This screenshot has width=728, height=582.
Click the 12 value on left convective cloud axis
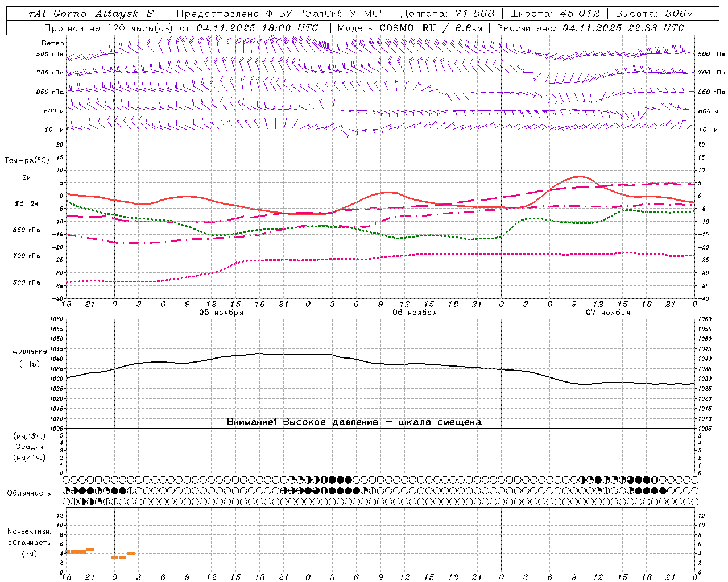[x=60, y=516]
